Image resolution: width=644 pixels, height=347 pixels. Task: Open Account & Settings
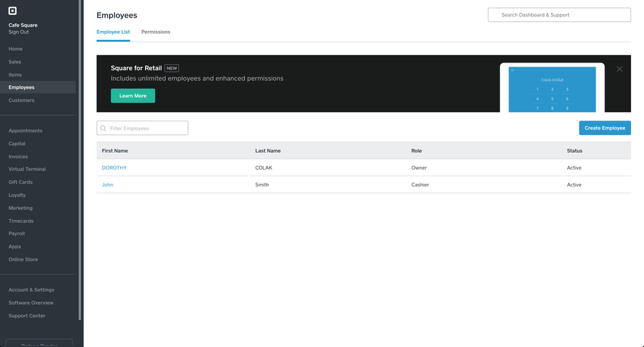click(31, 290)
